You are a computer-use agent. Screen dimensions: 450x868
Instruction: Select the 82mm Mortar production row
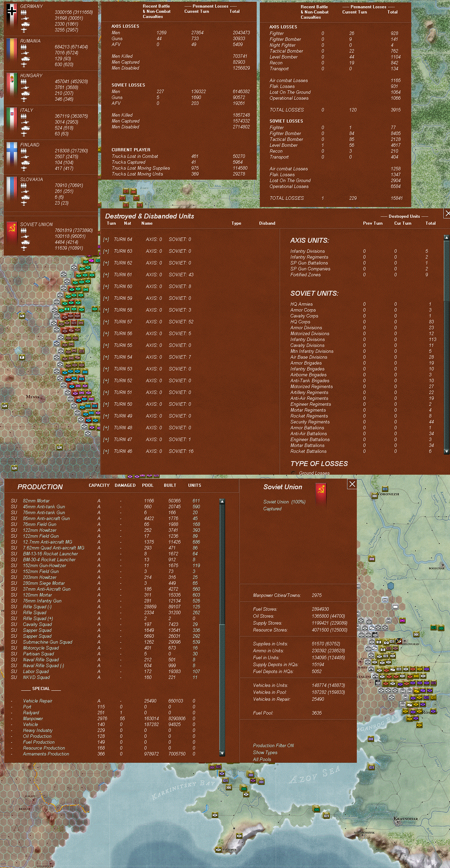tap(106, 501)
